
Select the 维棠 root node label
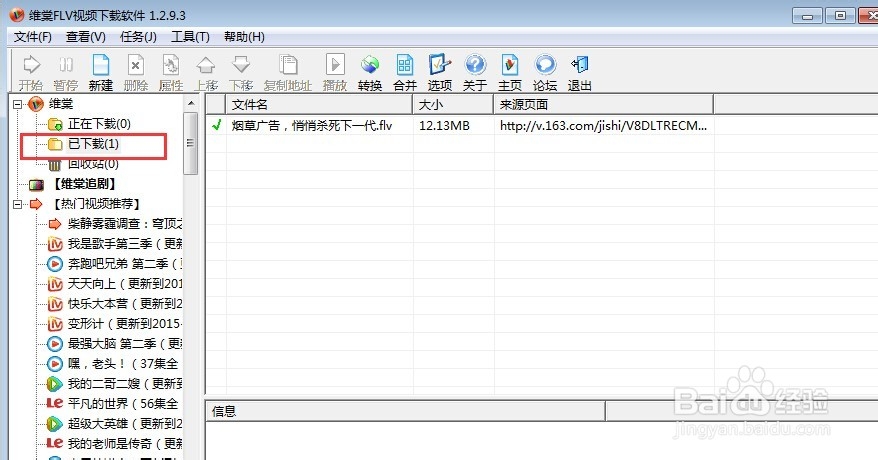pyautogui.click(x=61, y=104)
